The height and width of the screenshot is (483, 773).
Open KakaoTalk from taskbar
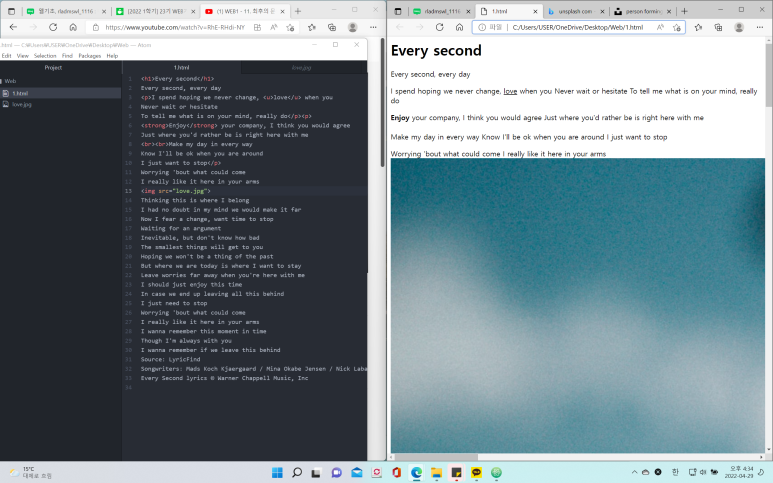[476, 473]
